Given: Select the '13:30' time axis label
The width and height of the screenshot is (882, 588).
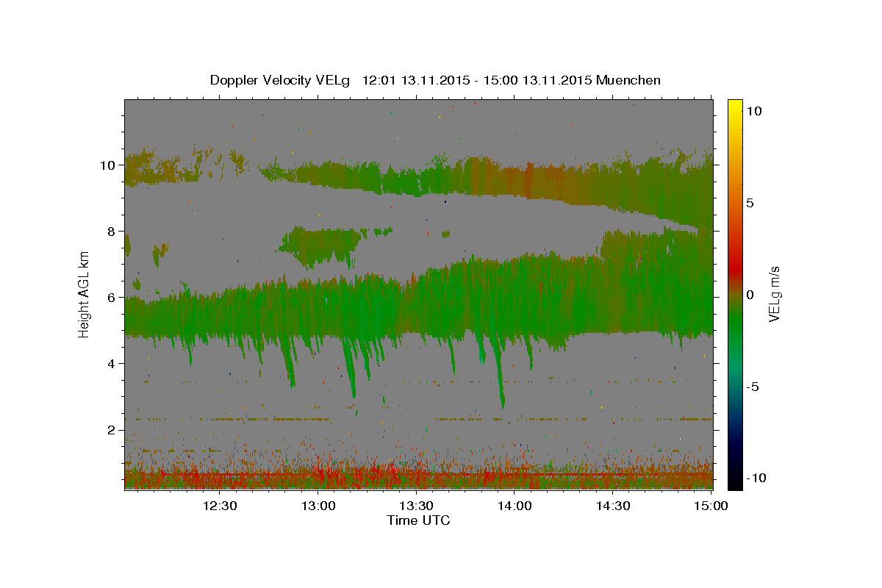Looking at the screenshot, I should 416,506.
